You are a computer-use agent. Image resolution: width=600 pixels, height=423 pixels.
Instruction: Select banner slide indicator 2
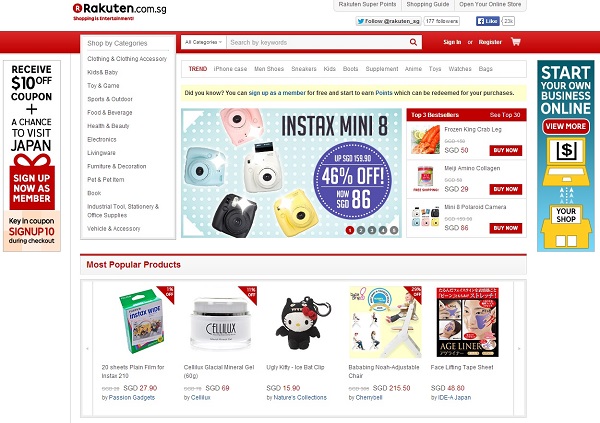coord(360,230)
